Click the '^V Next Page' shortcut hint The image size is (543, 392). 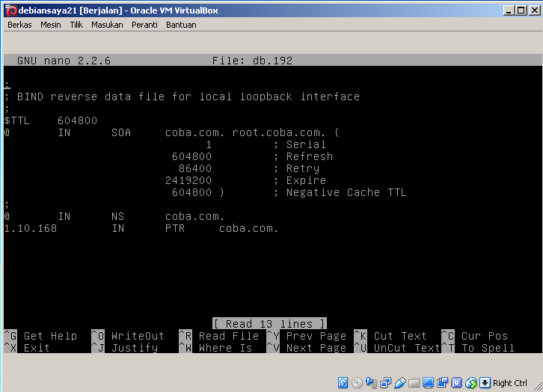[307, 348]
